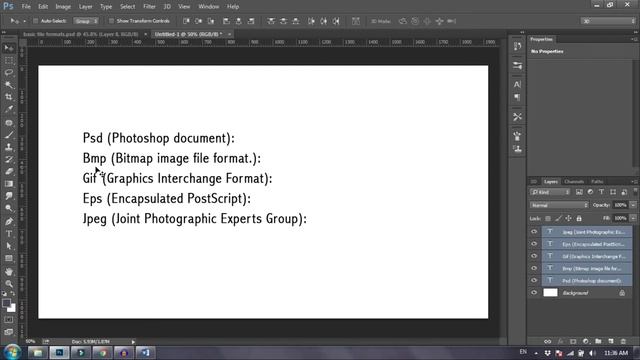Click the background color swatch
This screenshot has width=640, height=360.
click(x=12, y=308)
